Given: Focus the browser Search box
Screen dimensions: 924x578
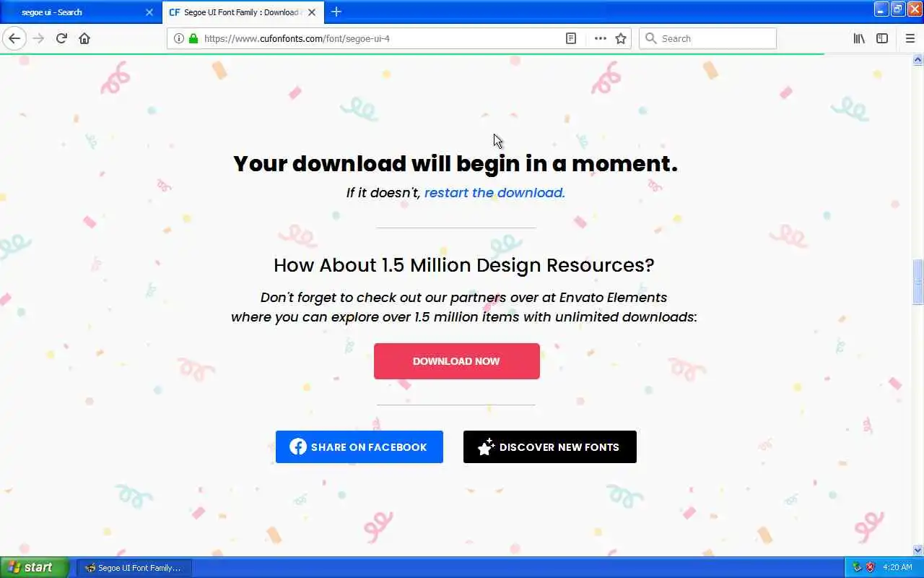Looking at the screenshot, I should 707,38.
